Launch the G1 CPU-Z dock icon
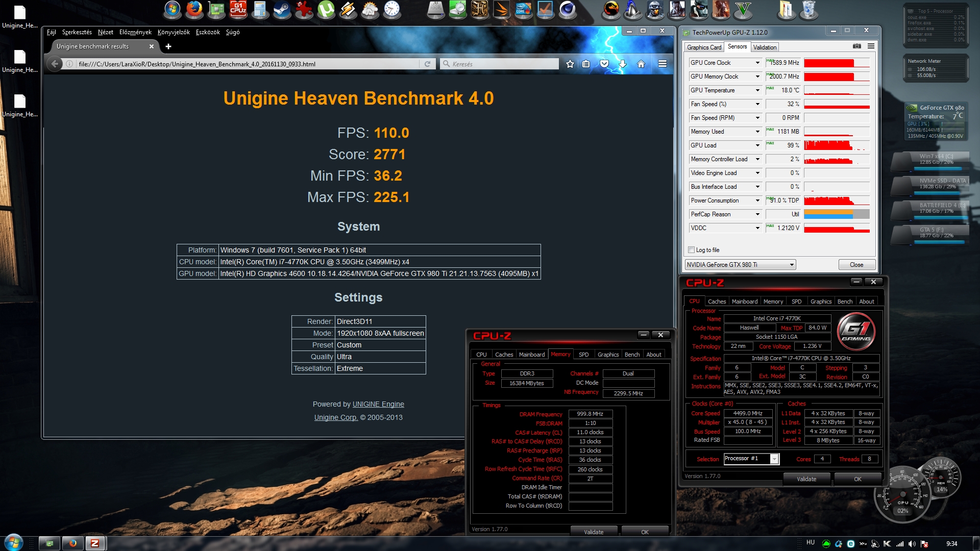This screenshot has height=551, width=980. click(x=238, y=9)
